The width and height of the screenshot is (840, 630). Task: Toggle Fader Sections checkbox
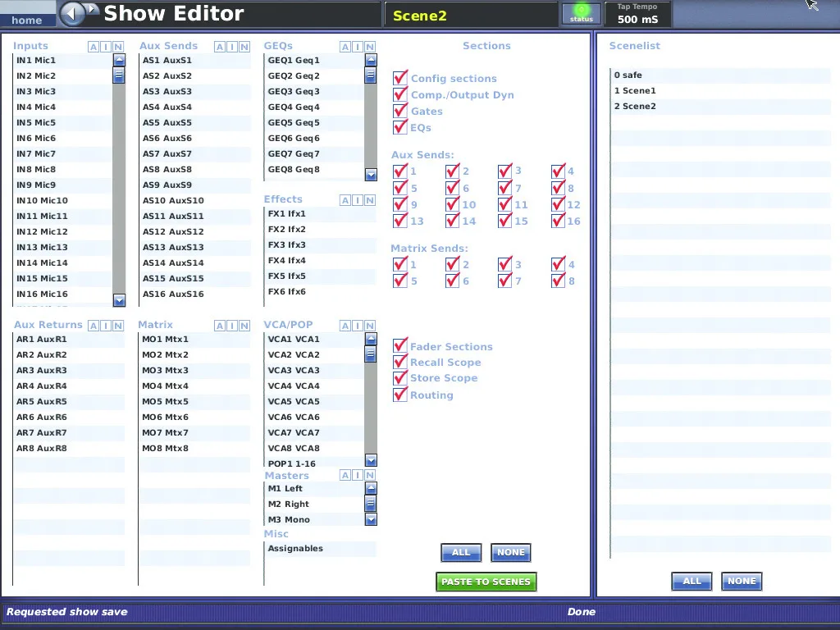pyautogui.click(x=399, y=346)
